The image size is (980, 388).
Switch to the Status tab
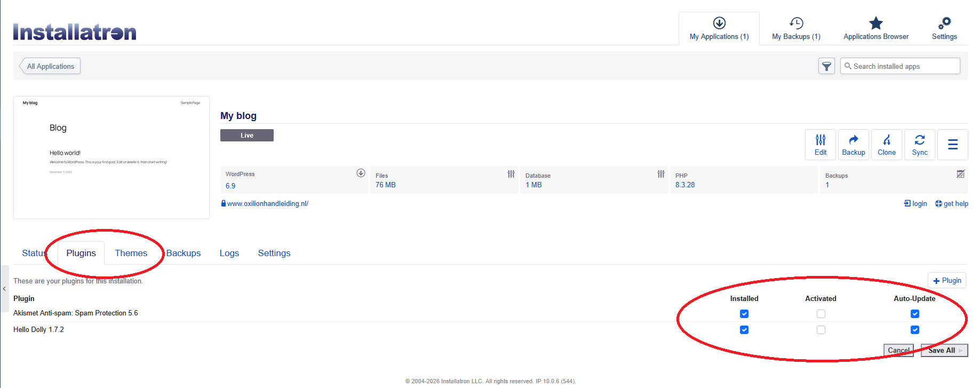(34, 253)
